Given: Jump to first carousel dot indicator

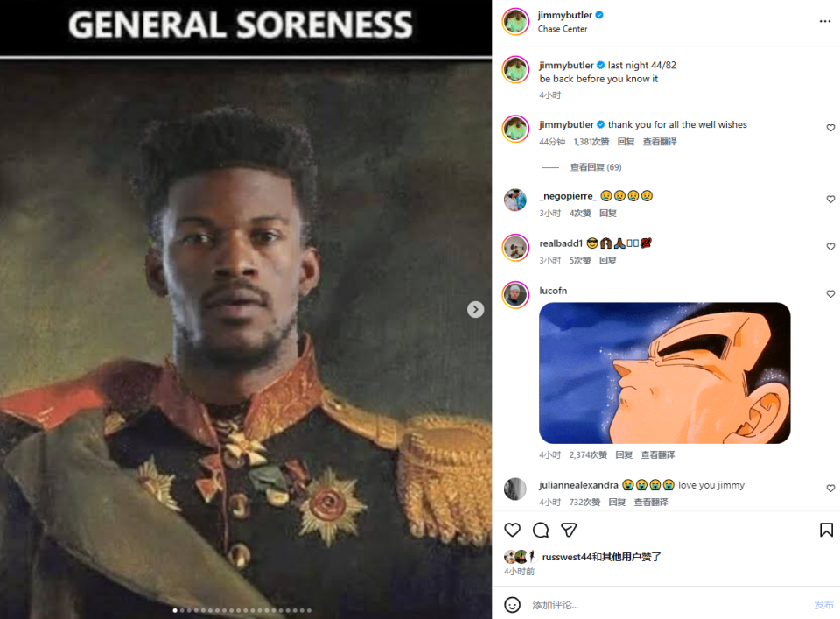Looking at the screenshot, I should pos(175,610).
